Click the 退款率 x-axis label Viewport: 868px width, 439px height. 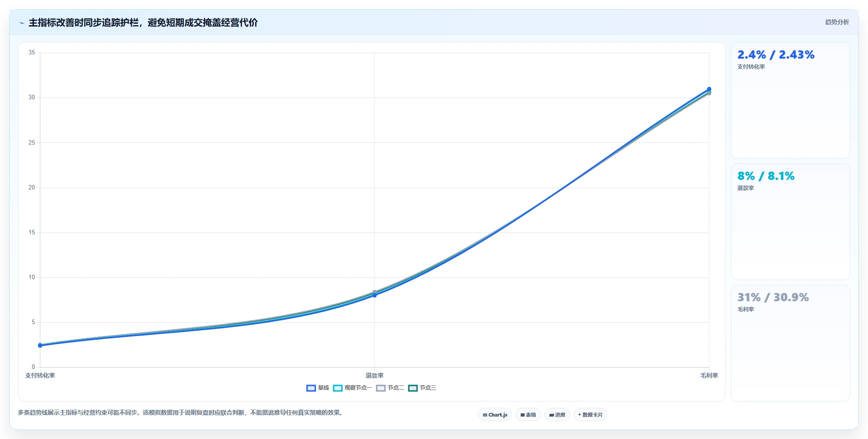pos(374,375)
